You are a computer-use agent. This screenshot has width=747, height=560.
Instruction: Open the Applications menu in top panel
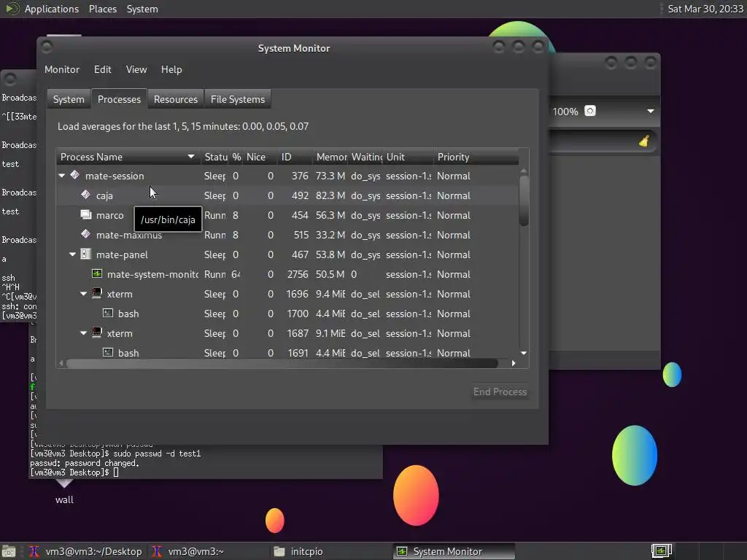click(x=52, y=9)
